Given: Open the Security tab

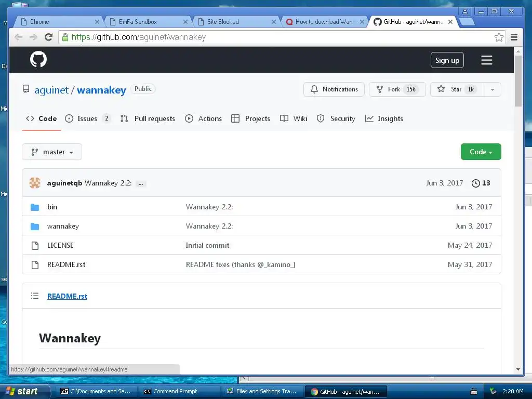Looking at the screenshot, I should point(336,119).
